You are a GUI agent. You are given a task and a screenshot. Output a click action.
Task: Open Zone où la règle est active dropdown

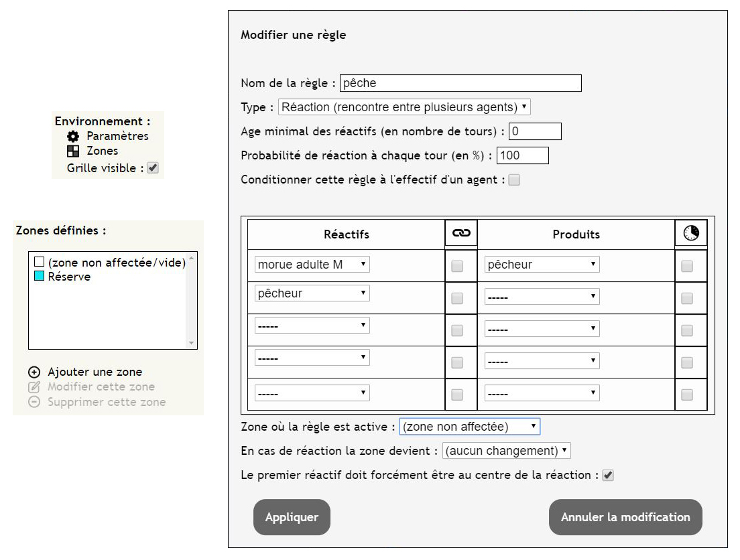470,427
